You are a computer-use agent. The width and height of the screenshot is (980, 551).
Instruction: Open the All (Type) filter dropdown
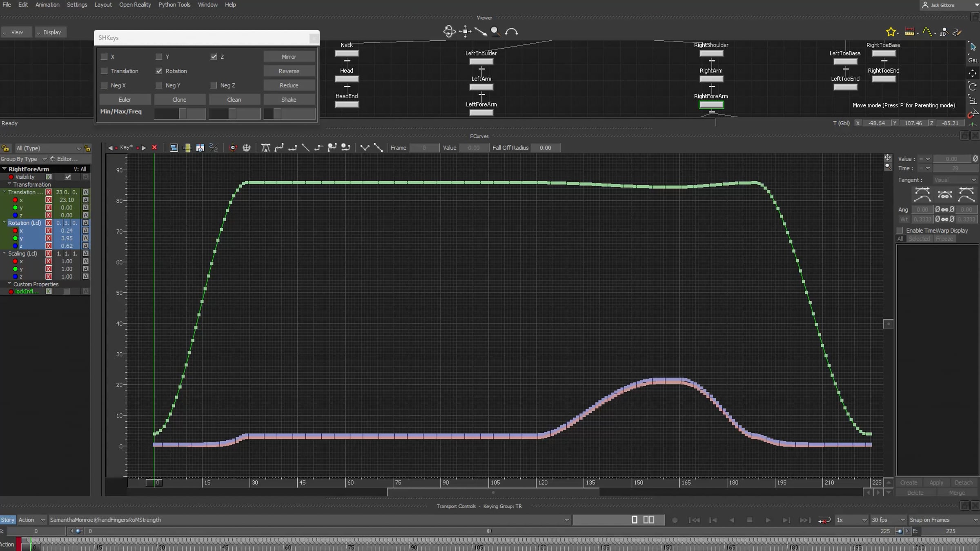48,148
